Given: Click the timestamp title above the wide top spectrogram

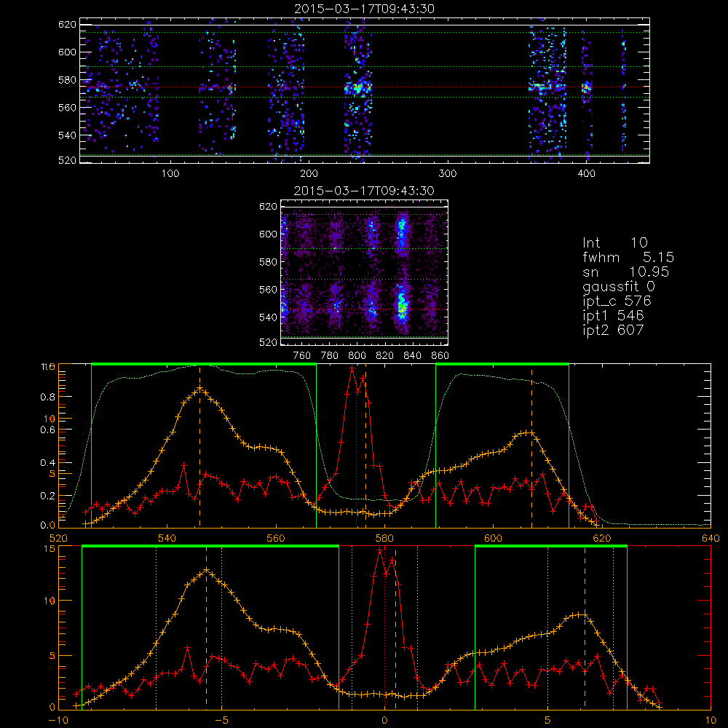Looking at the screenshot, I should (365, 8).
